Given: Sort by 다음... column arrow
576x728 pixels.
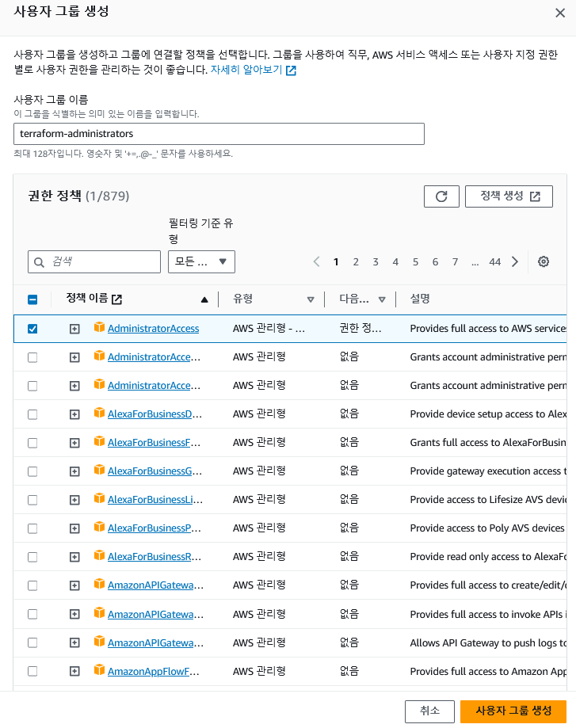Looking at the screenshot, I should pyautogui.click(x=382, y=299).
